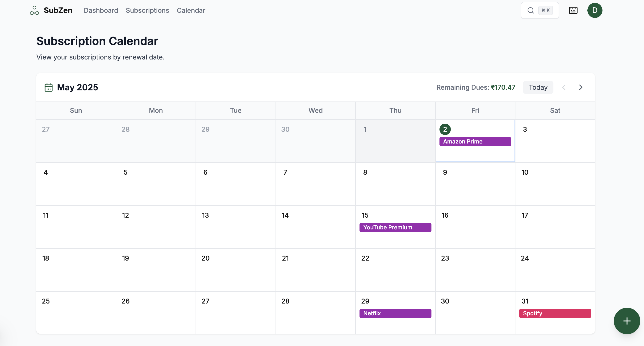Open Dashboard nav item
Viewport: 644px width, 346px height.
pos(101,11)
